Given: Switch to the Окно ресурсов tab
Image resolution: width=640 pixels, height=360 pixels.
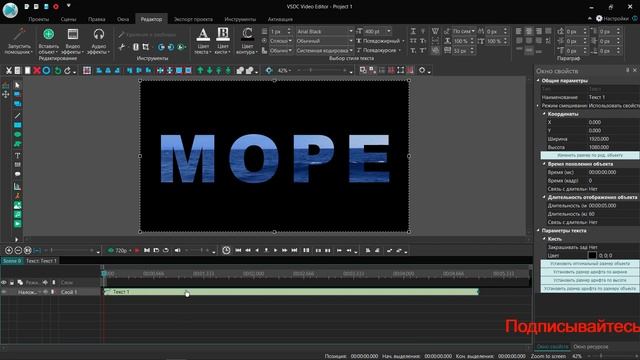Looking at the screenshot, I should pyautogui.click(x=591, y=347).
